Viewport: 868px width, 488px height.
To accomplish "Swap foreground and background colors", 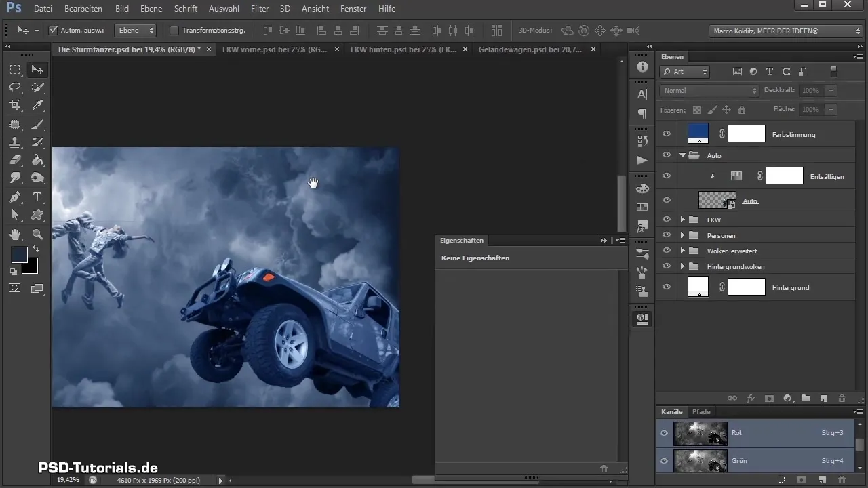I will tap(36, 249).
